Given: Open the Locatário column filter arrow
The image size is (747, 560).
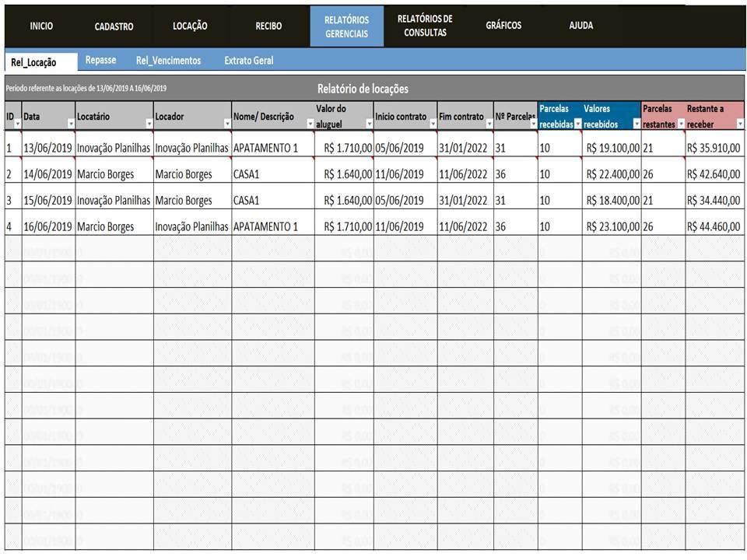Looking at the screenshot, I should (x=149, y=124).
